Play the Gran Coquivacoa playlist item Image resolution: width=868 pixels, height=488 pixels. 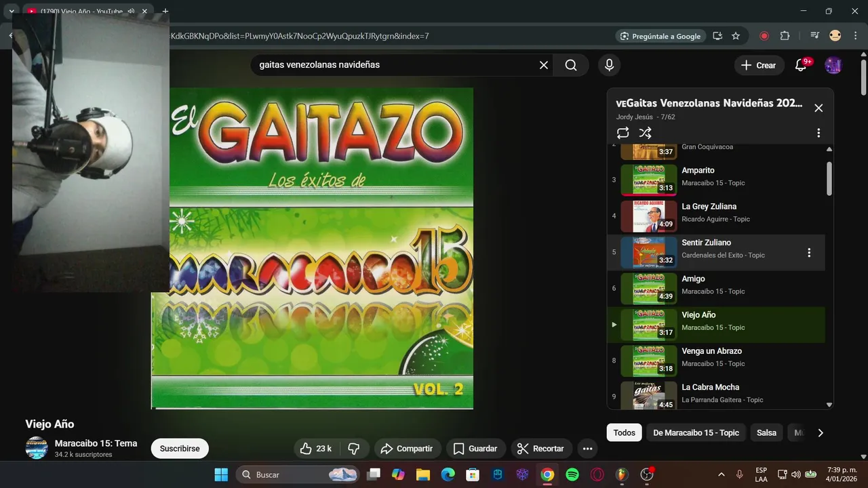coord(716,150)
